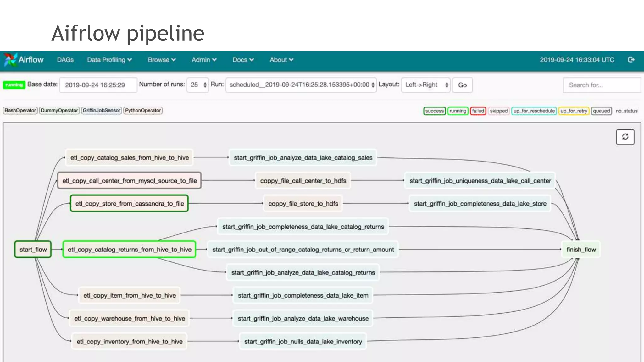Select start_griffin_job_uniqueness_data_lake_call_center node
Viewport: 644px width, 362px height.
(x=480, y=181)
